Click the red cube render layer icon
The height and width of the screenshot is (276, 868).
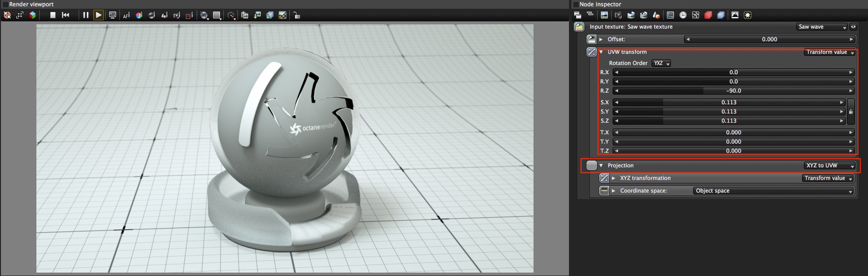(708, 15)
